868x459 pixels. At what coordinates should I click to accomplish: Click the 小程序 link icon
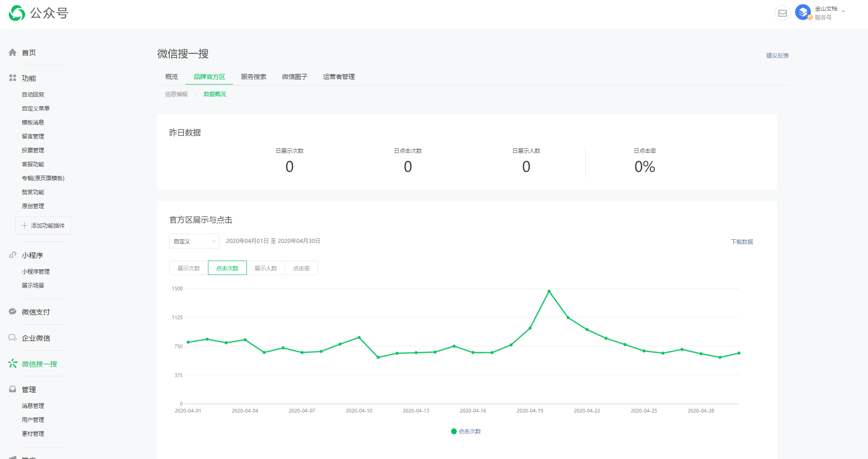click(x=13, y=255)
